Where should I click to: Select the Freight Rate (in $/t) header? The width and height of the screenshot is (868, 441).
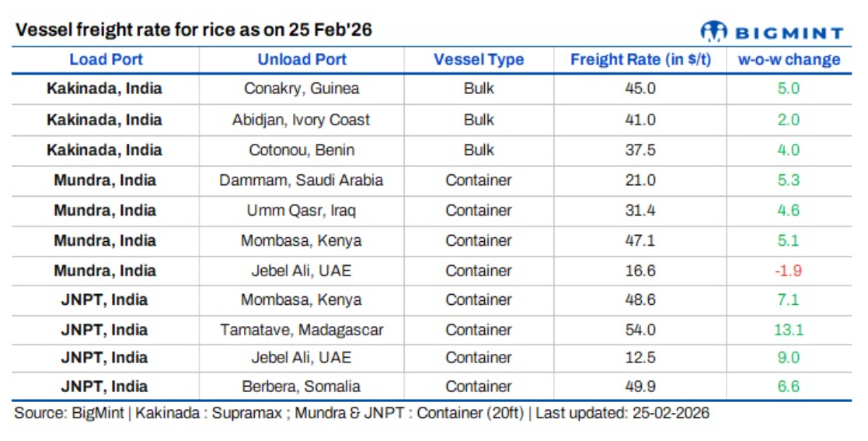pos(640,59)
